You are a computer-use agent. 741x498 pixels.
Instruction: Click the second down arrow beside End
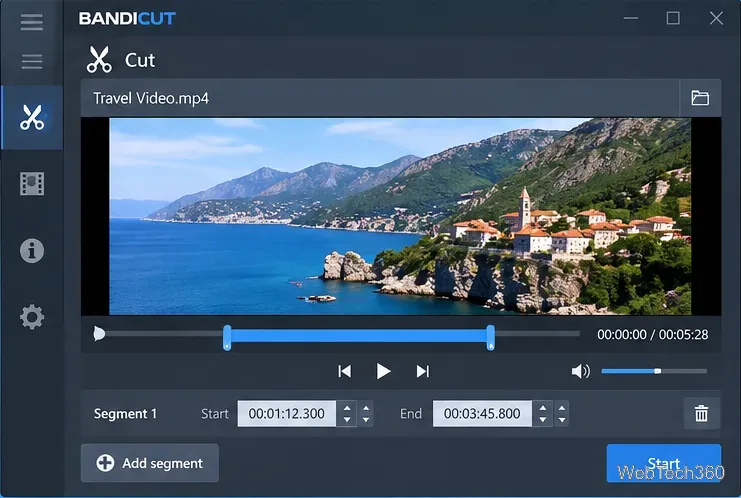point(561,420)
